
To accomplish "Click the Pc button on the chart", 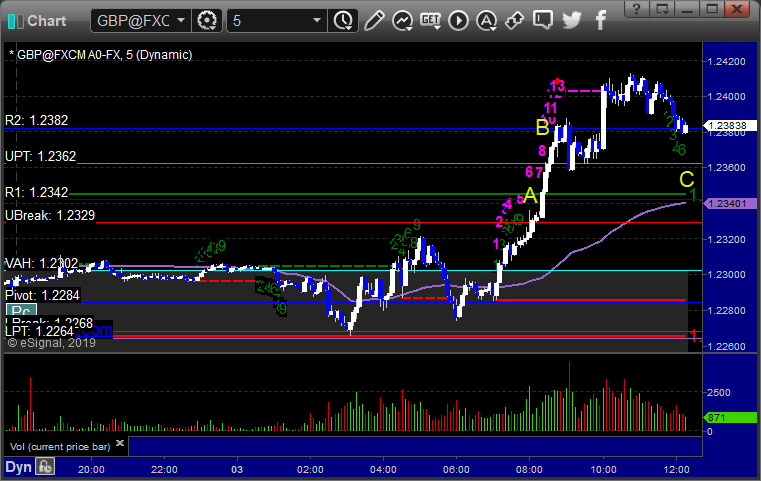I will point(21,311).
